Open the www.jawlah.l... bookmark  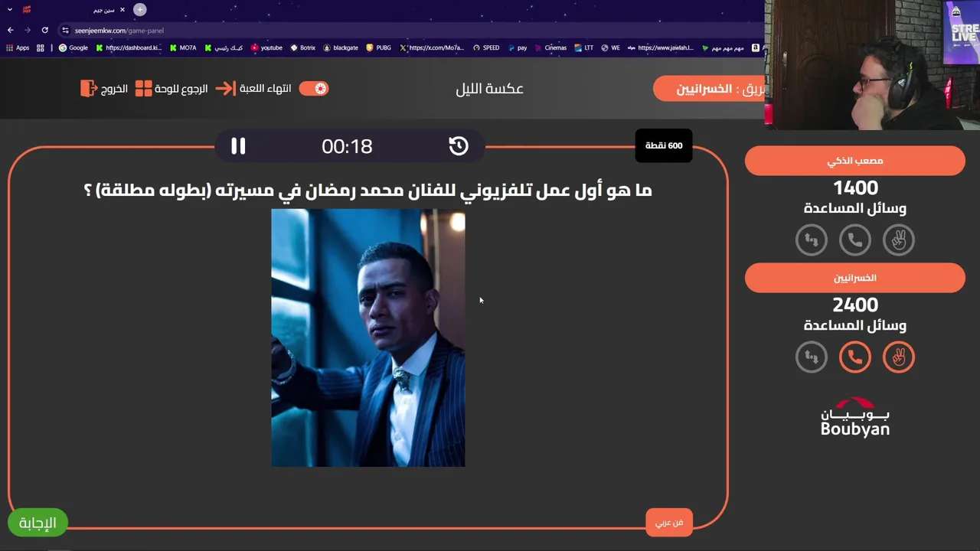point(661,47)
